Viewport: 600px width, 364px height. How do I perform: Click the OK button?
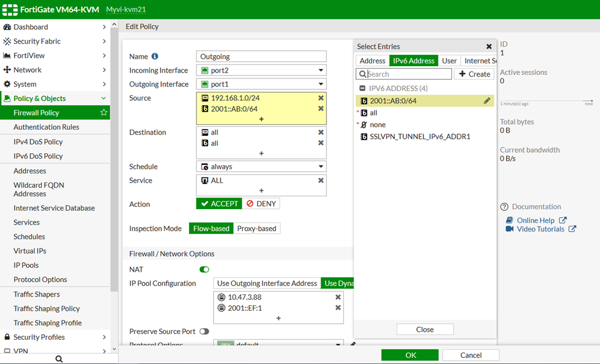click(410, 355)
